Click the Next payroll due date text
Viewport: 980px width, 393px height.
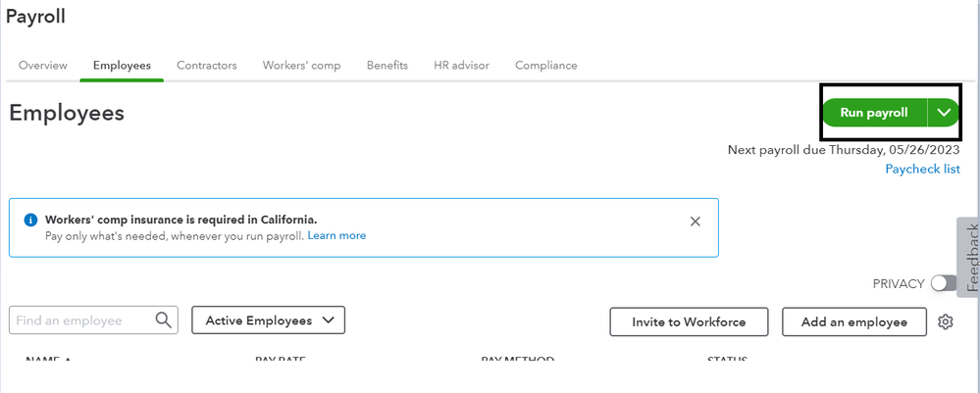(844, 150)
